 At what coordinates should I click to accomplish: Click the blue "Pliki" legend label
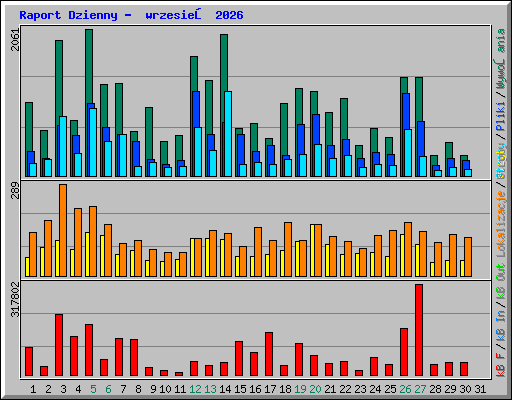501,116
